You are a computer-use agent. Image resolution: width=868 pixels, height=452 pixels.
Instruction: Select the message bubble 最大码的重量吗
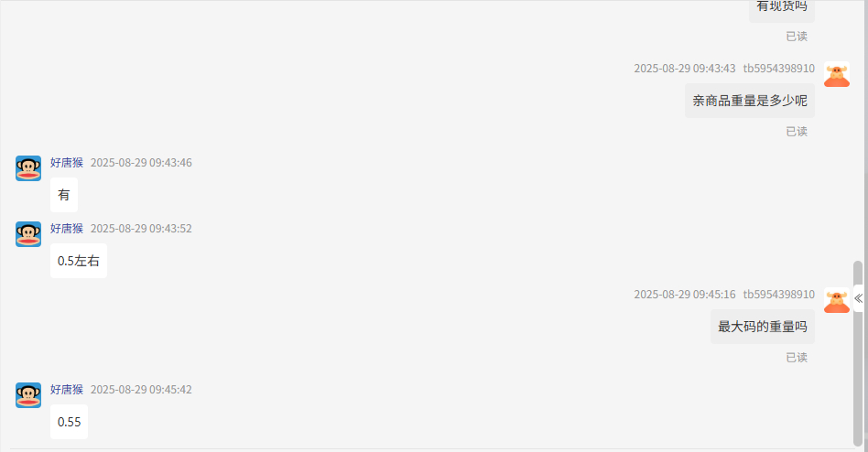(x=763, y=327)
